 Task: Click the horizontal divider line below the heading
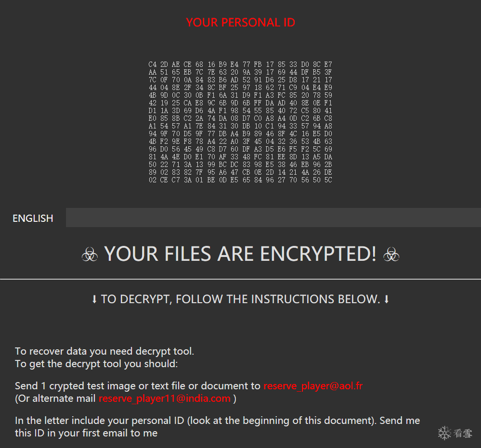[x=240, y=279]
